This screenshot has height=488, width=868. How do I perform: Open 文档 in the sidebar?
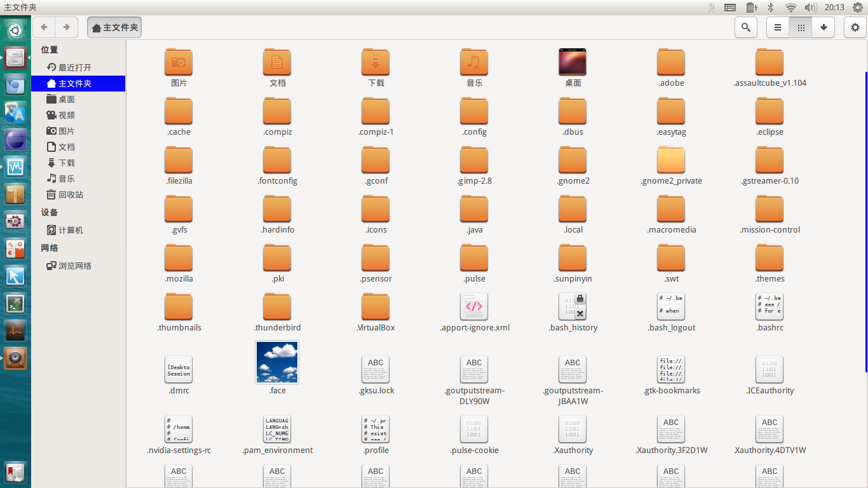(78, 147)
